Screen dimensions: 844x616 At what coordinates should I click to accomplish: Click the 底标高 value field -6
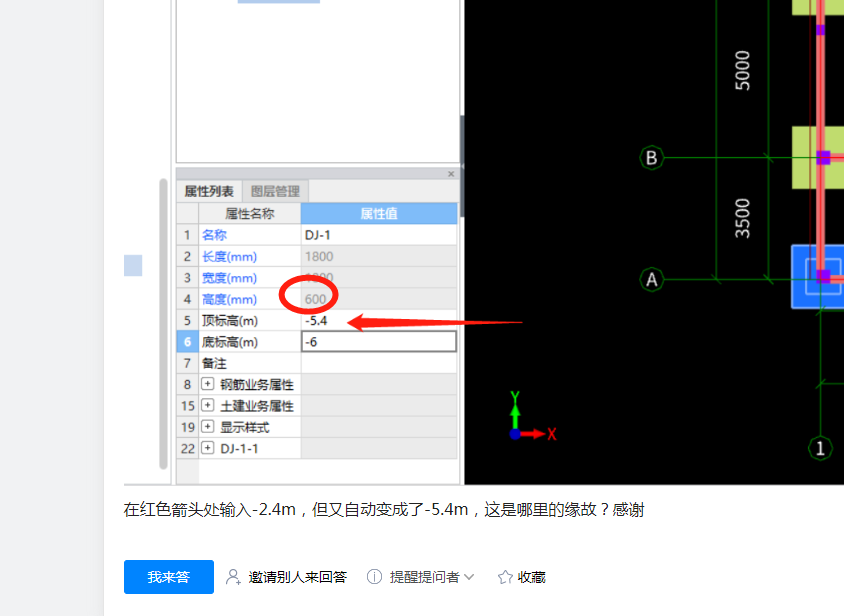click(379, 342)
